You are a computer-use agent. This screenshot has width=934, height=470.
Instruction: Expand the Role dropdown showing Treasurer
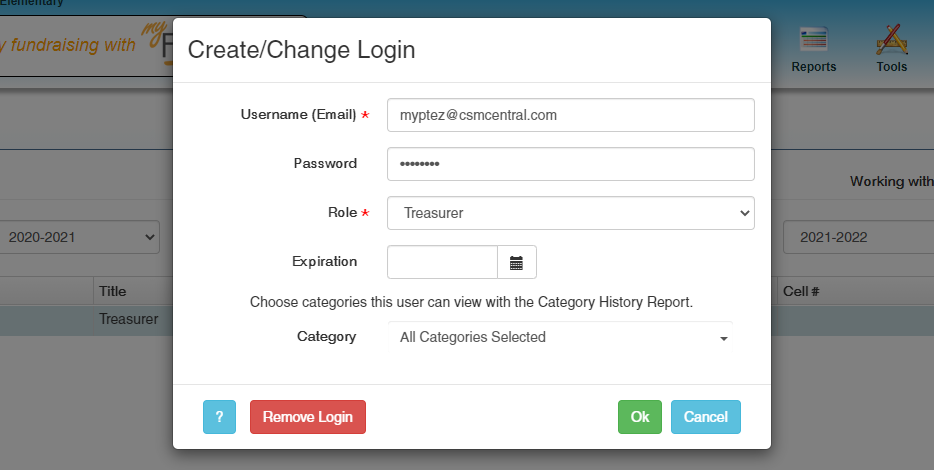click(570, 213)
